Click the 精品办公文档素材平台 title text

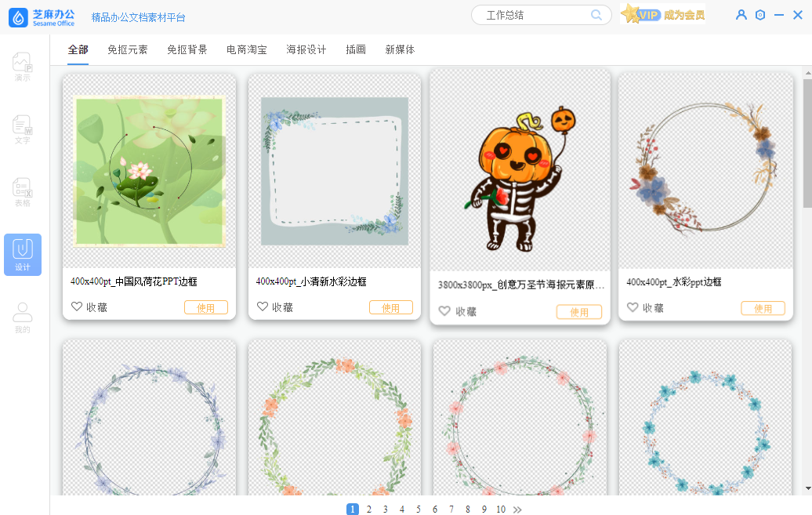(138, 17)
